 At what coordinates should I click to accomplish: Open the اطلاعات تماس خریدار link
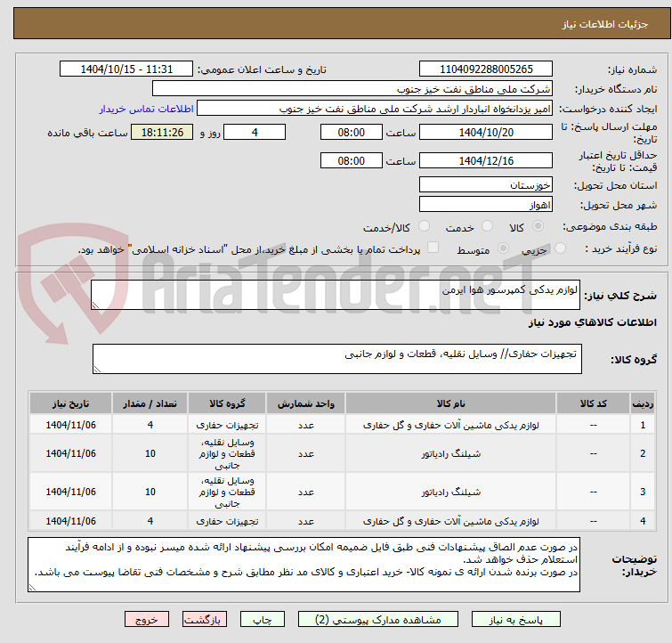tap(147, 109)
